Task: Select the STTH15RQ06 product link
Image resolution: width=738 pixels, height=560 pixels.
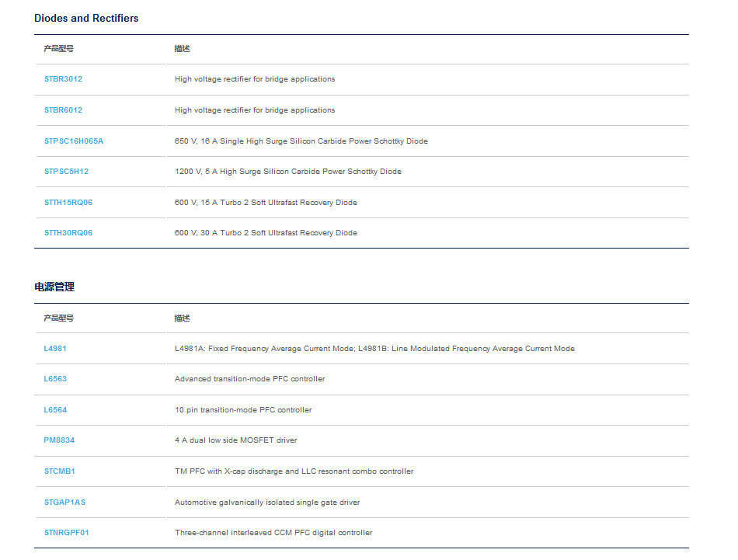Action: point(68,203)
